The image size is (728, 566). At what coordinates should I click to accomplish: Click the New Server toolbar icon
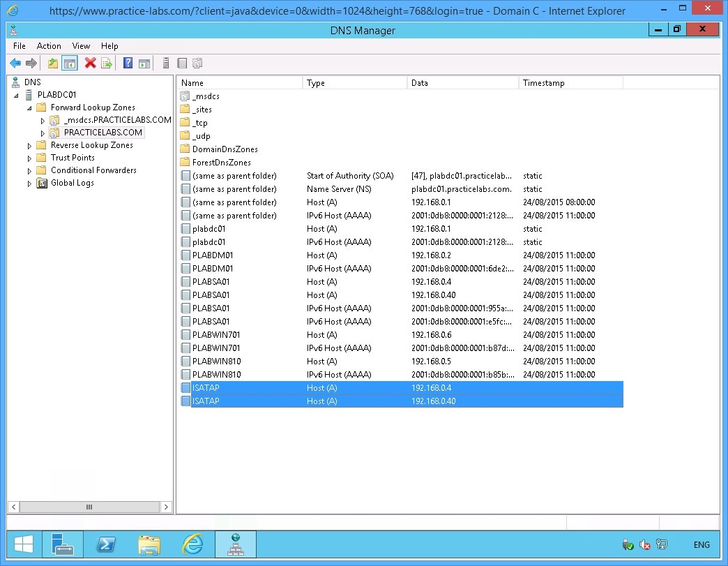166,64
